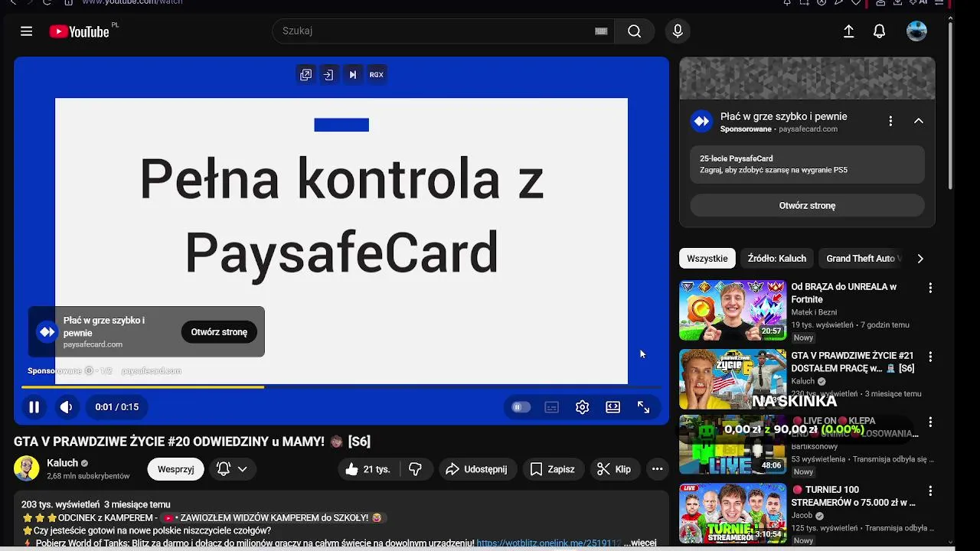Dislike the video
Screen dimensions: 980x551
coord(416,469)
